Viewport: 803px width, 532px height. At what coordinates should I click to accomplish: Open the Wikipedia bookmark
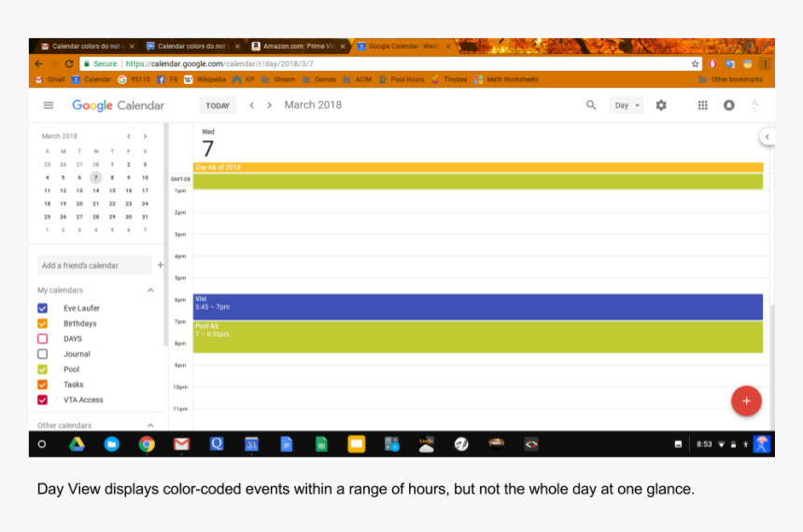(204, 79)
